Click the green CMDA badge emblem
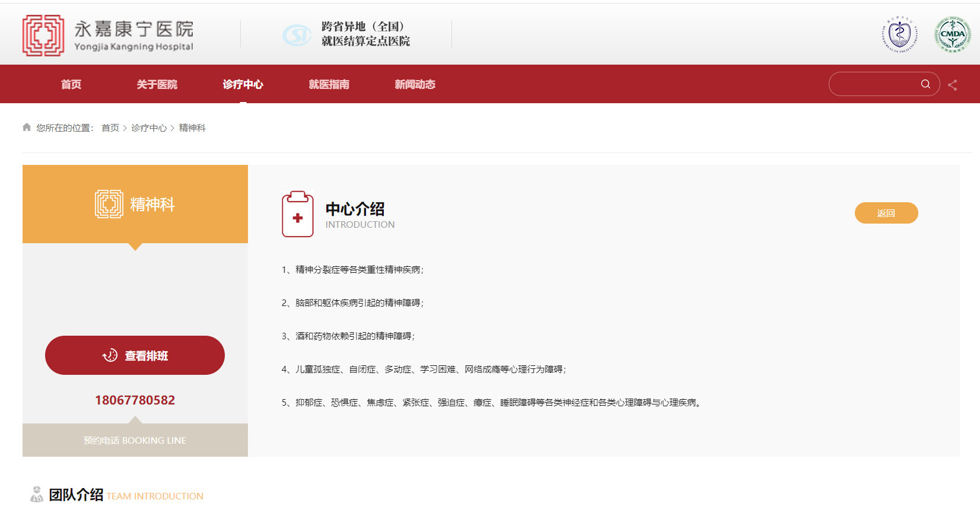The width and height of the screenshot is (980, 516). (952, 34)
